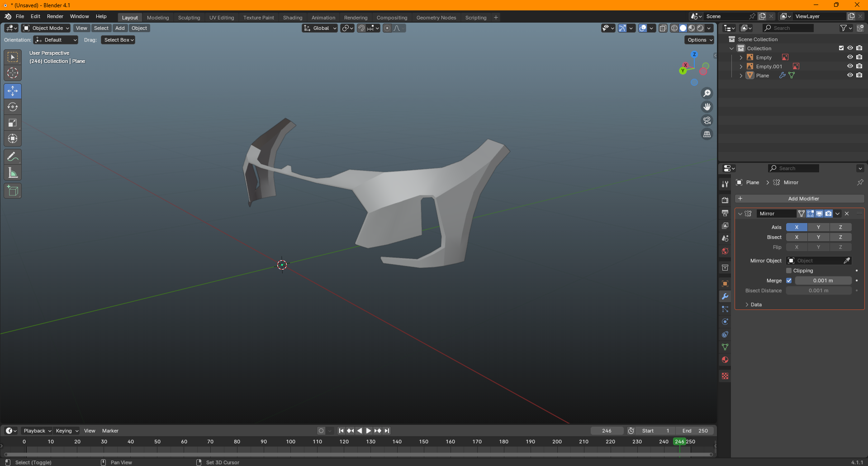Click the End frame 250 field
Viewport: 868px width, 466px height.
tap(695, 431)
